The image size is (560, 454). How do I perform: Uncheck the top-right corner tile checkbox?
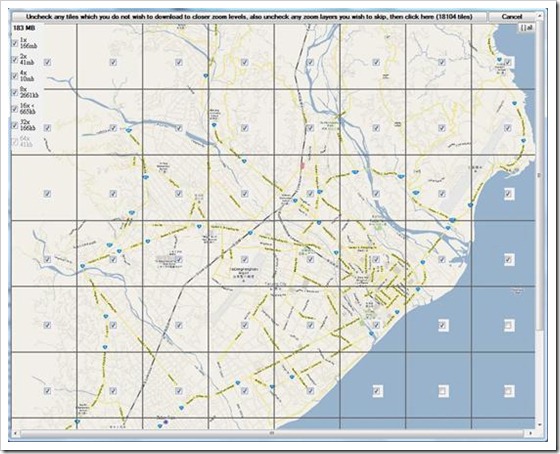(x=508, y=63)
